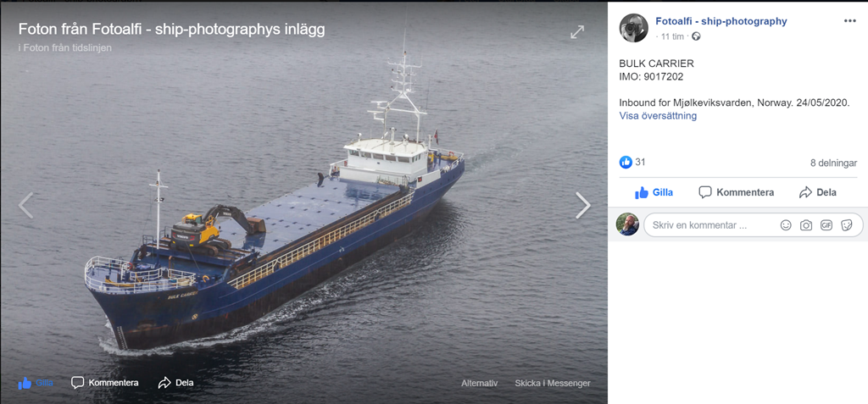
Task: Open the sticker picker icon
Action: pyautogui.click(x=847, y=225)
